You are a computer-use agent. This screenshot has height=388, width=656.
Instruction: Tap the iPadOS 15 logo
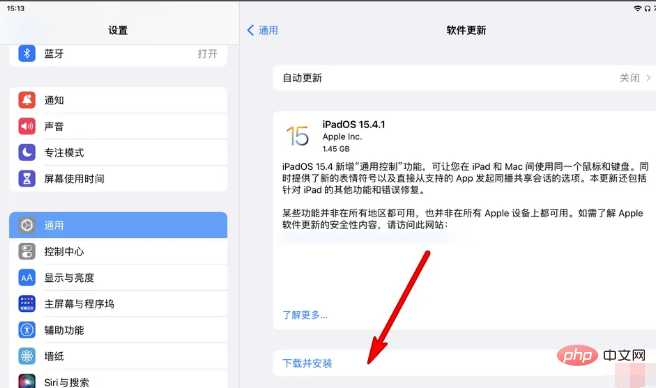297,136
